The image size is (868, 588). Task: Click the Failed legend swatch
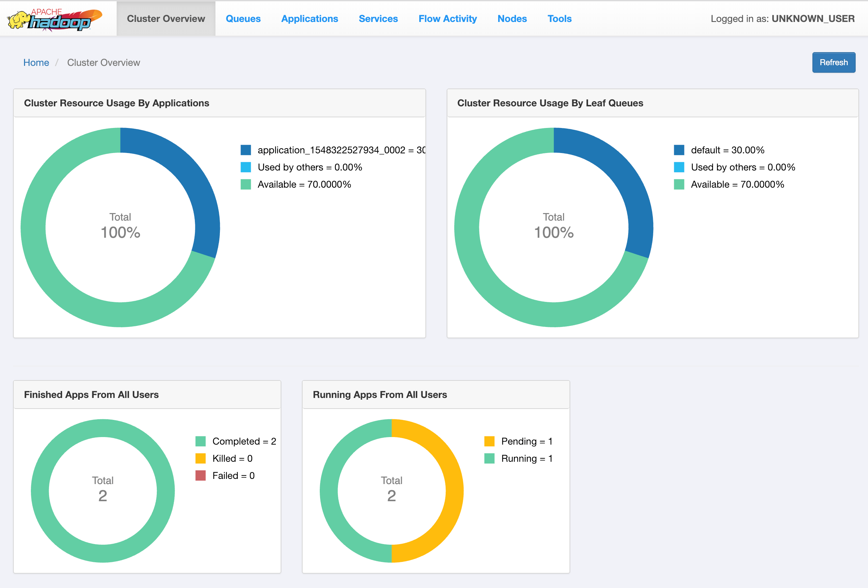201,475
